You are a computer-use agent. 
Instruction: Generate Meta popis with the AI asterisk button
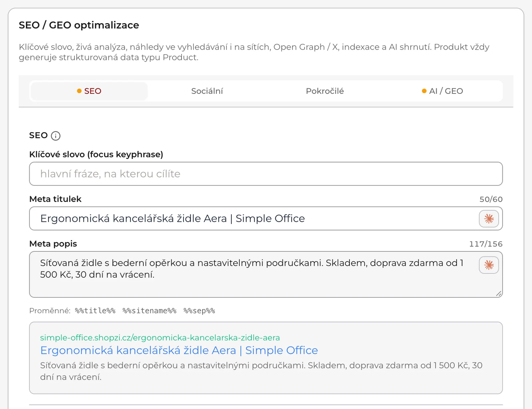point(489,265)
